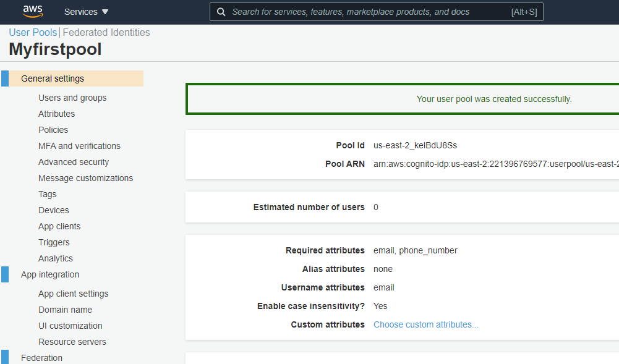
Task: Expand Federation section in sidebar
Action: click(41, 357)
